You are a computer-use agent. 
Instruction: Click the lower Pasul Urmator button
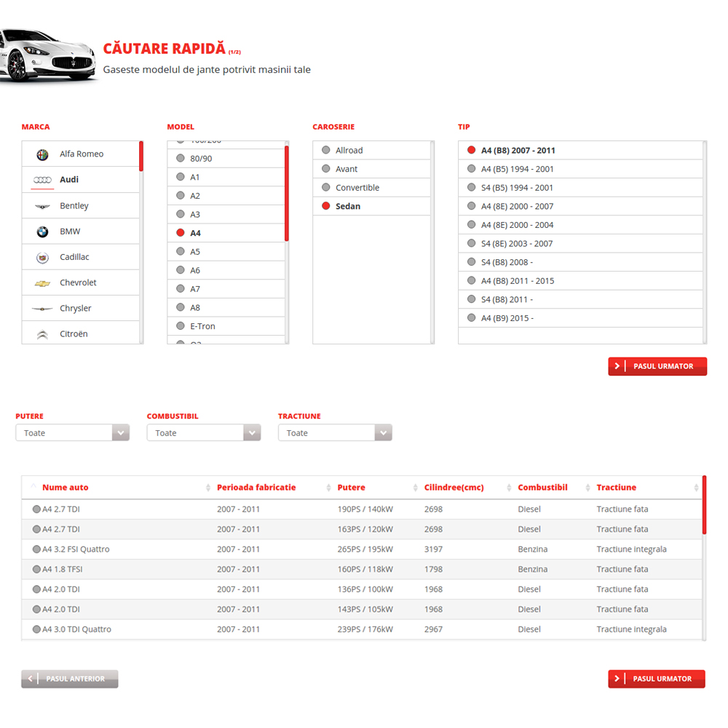click(x=657, y=678)
